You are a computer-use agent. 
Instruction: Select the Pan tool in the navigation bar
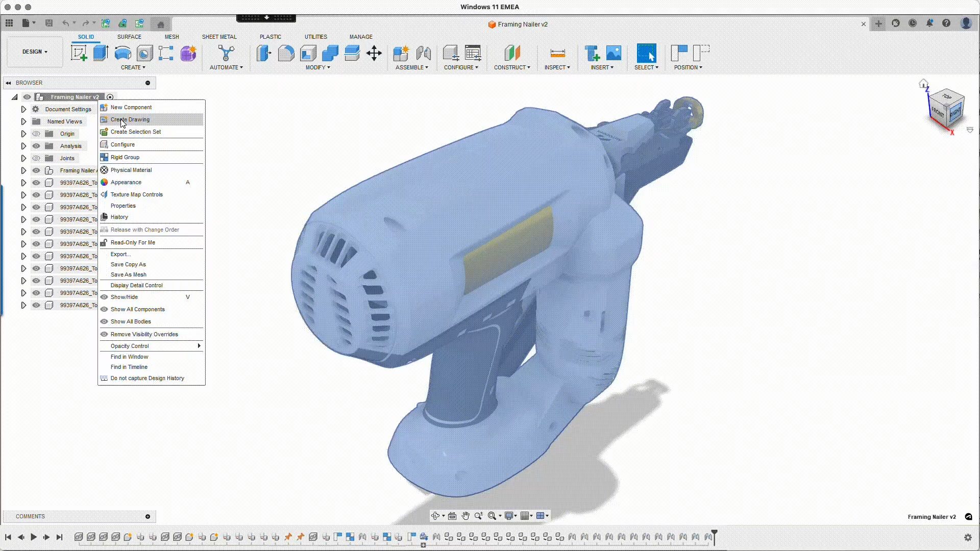pos(465,516)
